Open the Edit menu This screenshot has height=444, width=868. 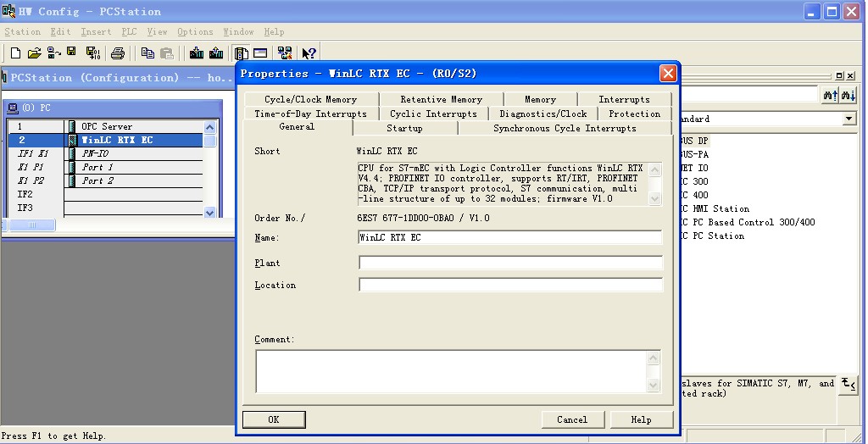coord(60,32)
